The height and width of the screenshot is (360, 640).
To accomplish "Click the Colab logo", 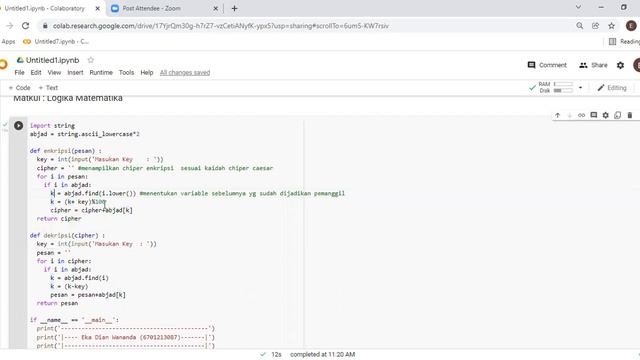I will pyautogui.click(x=4, y=64).
